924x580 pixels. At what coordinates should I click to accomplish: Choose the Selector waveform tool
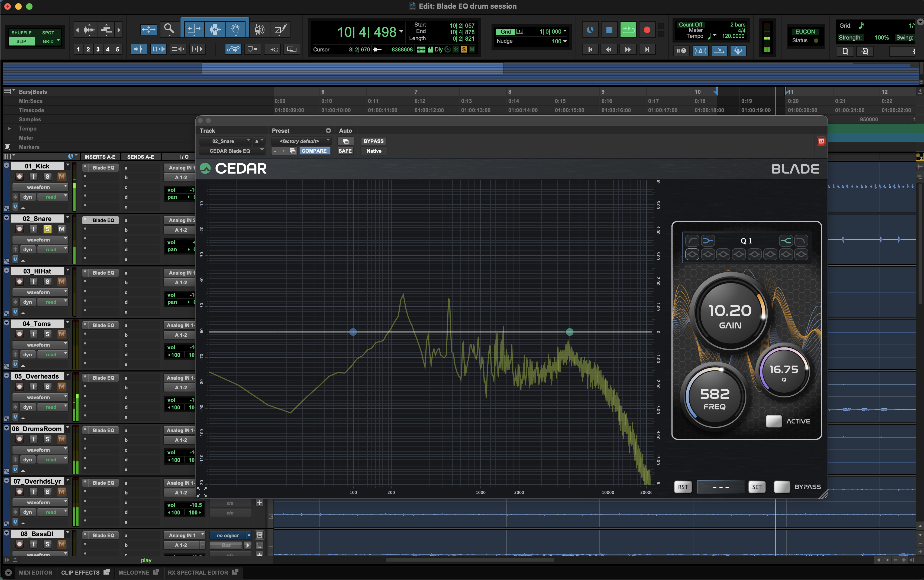pos(215,29)
